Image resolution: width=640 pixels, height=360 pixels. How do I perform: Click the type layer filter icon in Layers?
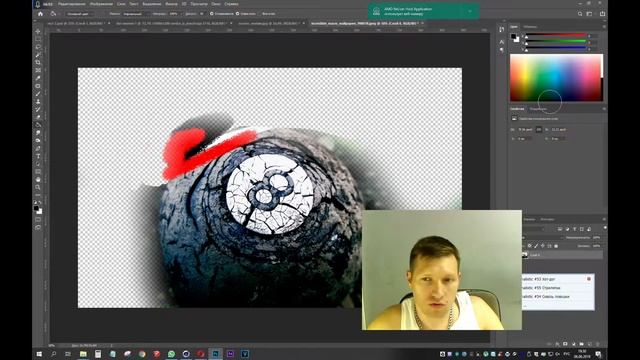(x=574, y=229)
